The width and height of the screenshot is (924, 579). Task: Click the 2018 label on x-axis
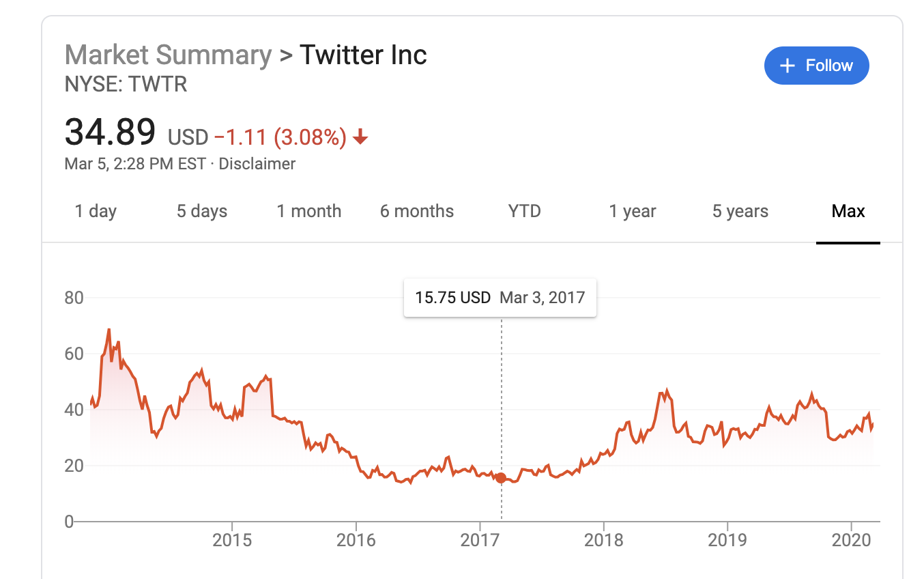pos(603,540)
